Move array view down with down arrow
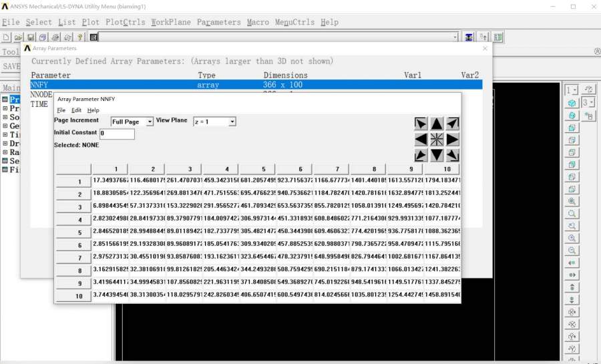Image resolution: width=601 pixels, height=364 pixels. 437,155
